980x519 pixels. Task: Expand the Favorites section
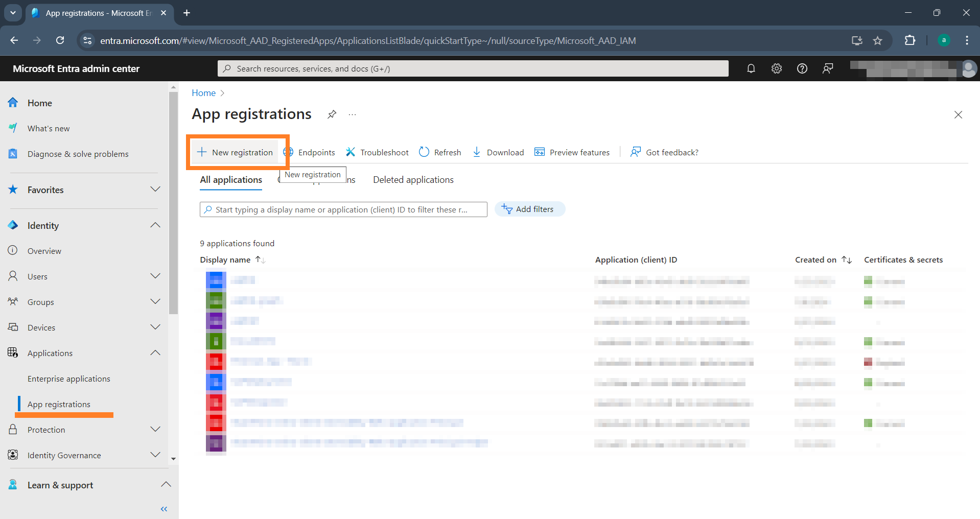tap(155, 190)
